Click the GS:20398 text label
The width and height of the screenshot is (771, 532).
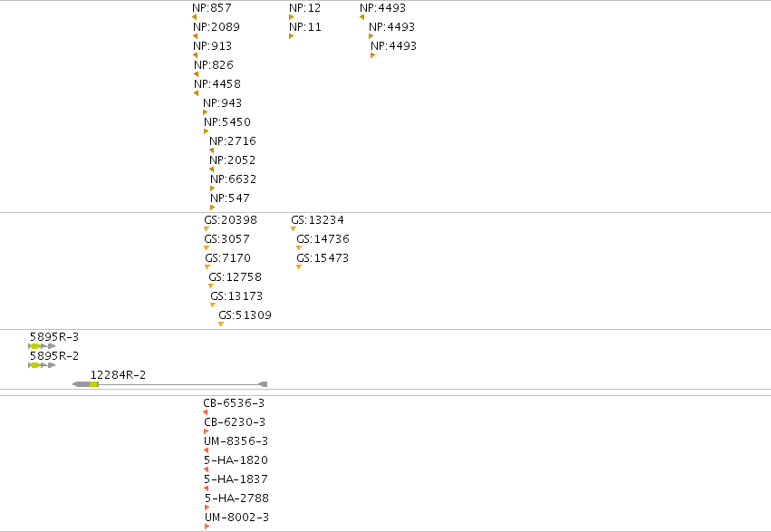[x=231, y=220]
